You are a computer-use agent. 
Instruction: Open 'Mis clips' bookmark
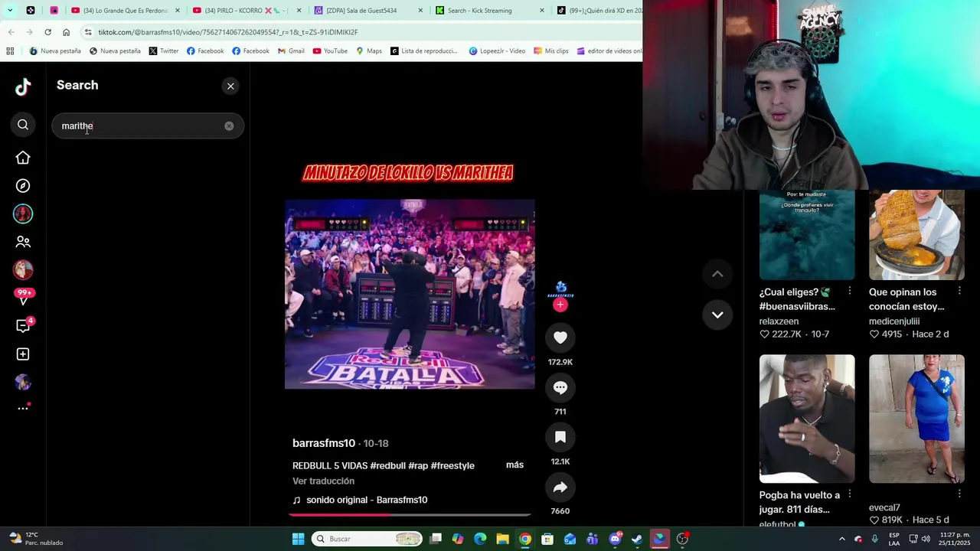point(550,51)
